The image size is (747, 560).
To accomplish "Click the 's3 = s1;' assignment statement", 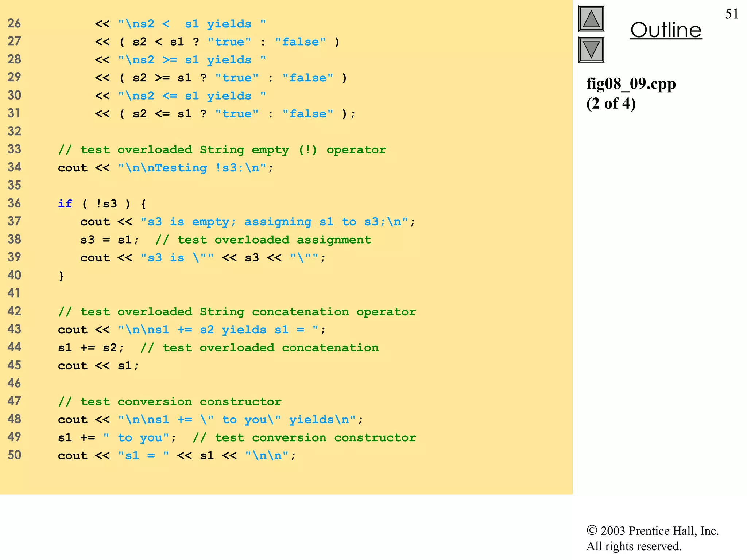I will coord(109,240).
